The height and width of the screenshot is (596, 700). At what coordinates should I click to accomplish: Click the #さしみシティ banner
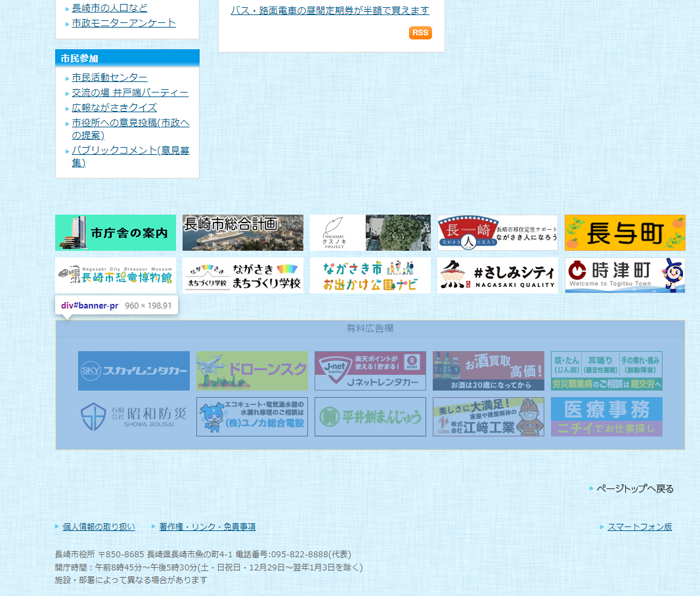point(497,275)
